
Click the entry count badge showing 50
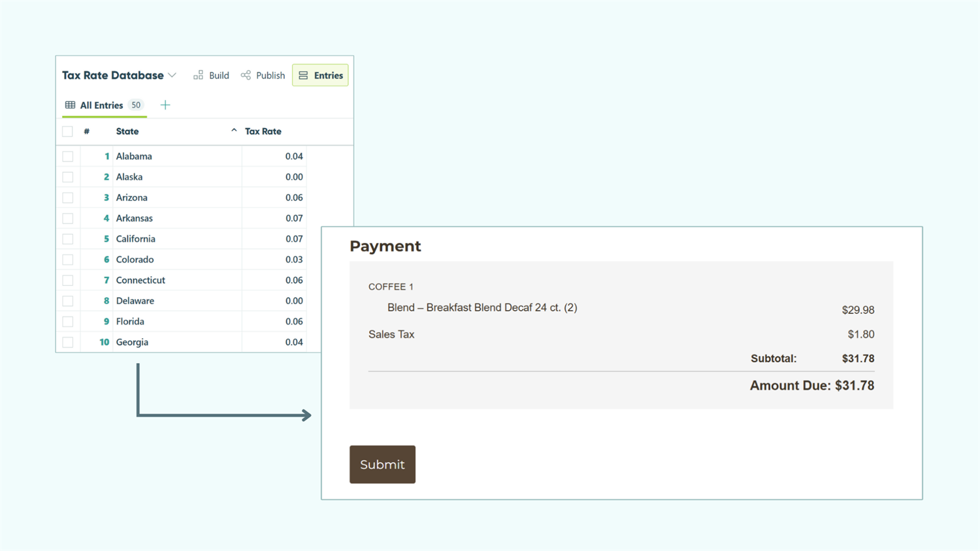[x=136, y=104]
